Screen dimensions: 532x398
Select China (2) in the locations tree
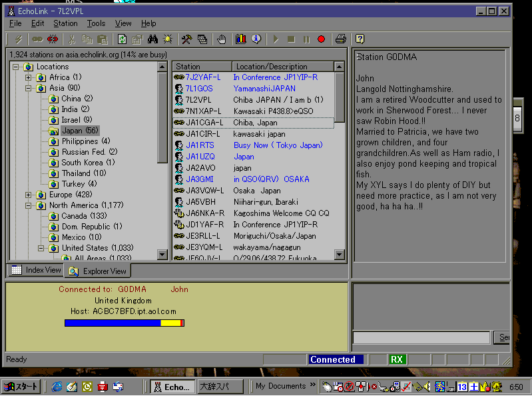coord(77,99)
